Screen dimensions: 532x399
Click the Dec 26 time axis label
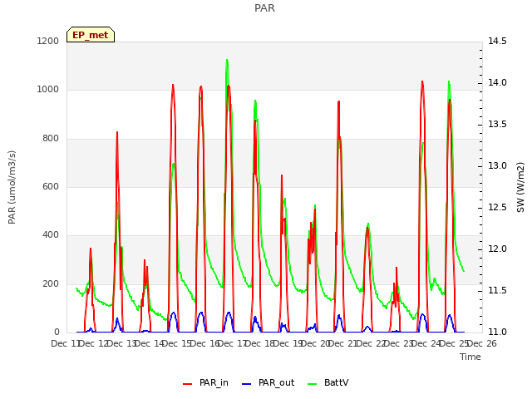(x=482, y=343)
